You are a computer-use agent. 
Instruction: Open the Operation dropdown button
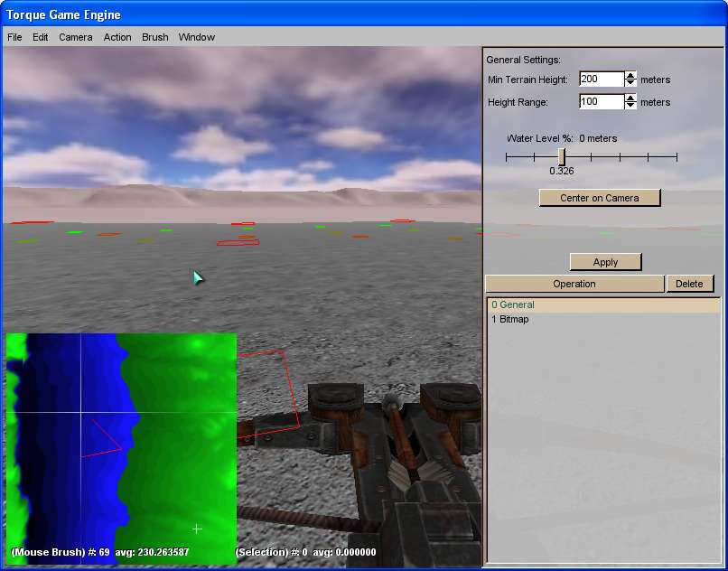(574, 284)
